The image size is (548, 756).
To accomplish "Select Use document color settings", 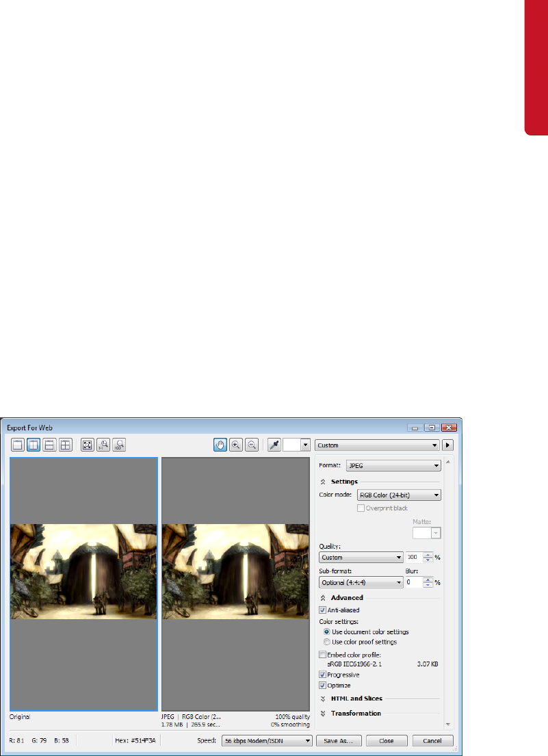I will (327, 631).
